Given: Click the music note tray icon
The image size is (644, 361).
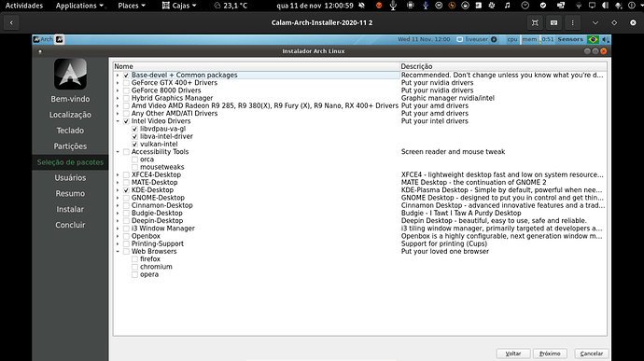Looking at the screenshot, I should click(507, 6).
